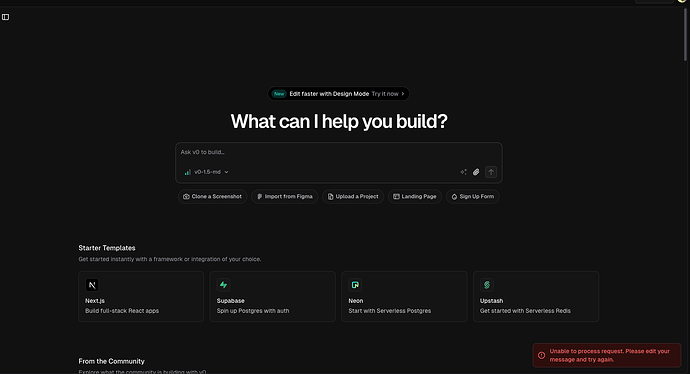Select Clone a Screenshot suggestion
The height and width of the screenshot is (374, 690).
coord(213,197)
